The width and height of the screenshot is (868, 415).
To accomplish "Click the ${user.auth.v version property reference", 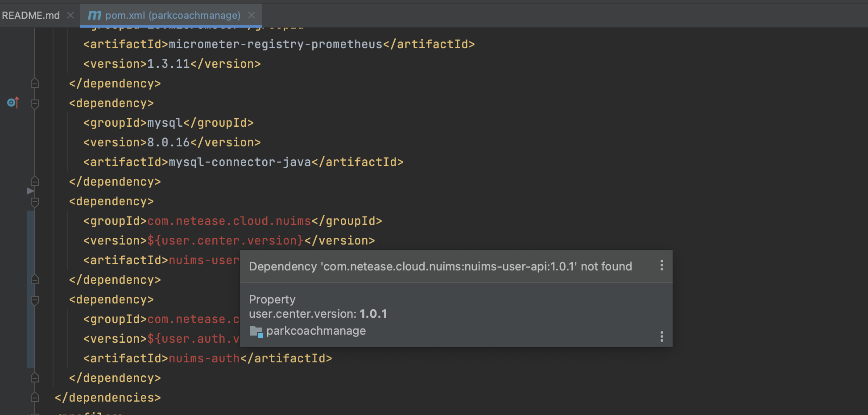I will [194, 339].
